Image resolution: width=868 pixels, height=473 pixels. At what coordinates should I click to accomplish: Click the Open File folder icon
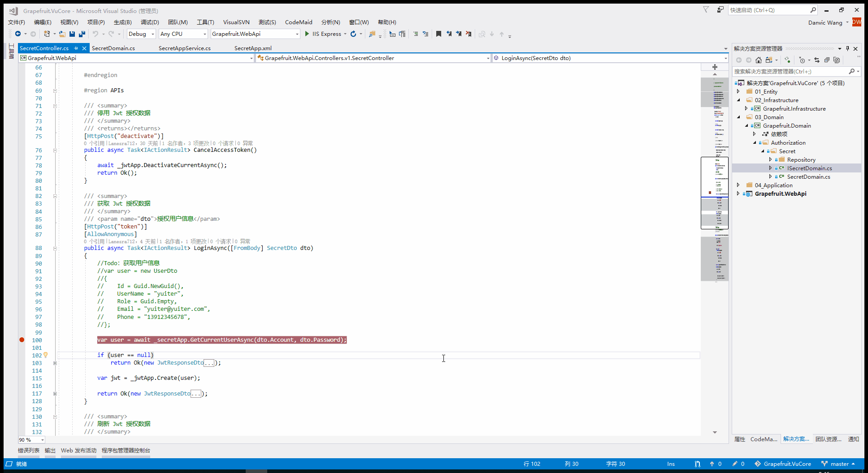[x=62, y=34]
